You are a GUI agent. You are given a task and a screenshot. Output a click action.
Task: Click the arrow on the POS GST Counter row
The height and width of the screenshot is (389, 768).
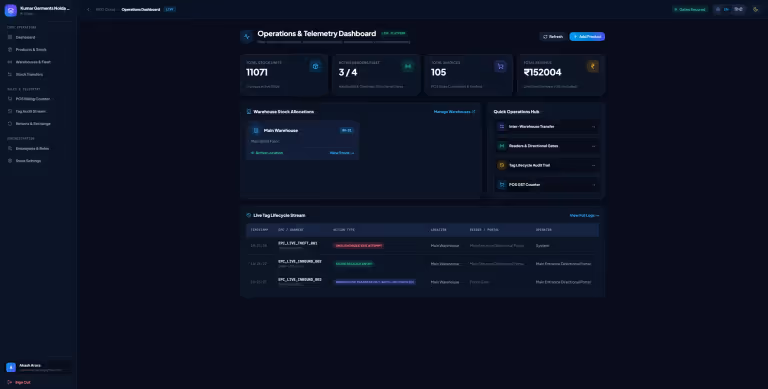593,185
